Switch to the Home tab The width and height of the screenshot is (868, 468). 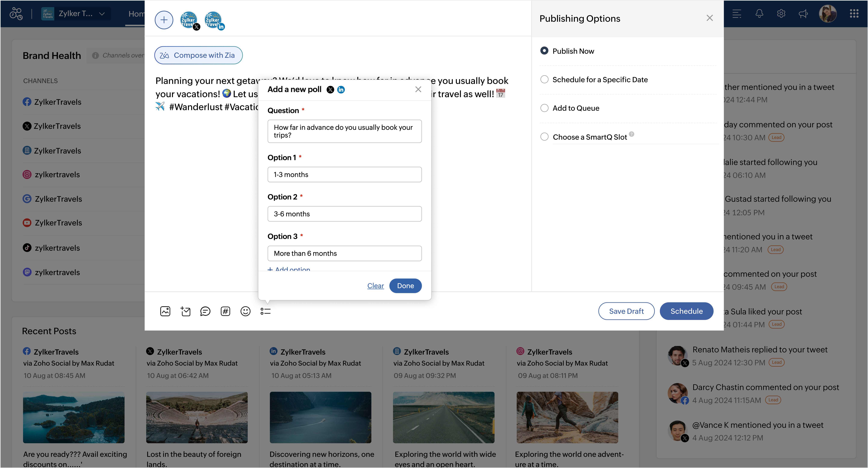coord(136,14)
